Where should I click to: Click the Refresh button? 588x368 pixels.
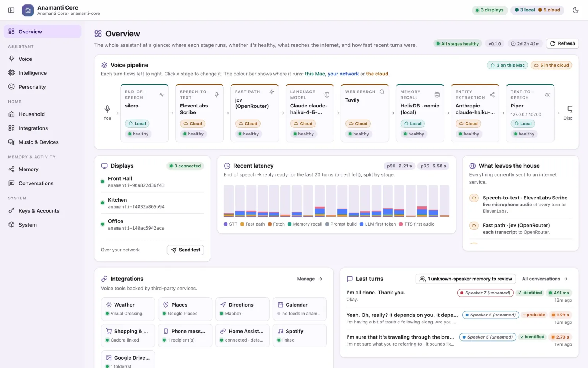pos(563,43)
